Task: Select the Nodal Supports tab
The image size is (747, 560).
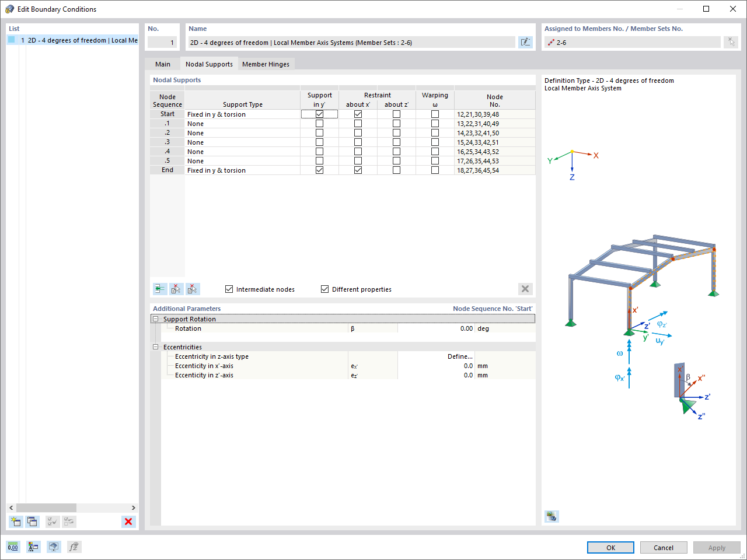Action: (209, 64)
